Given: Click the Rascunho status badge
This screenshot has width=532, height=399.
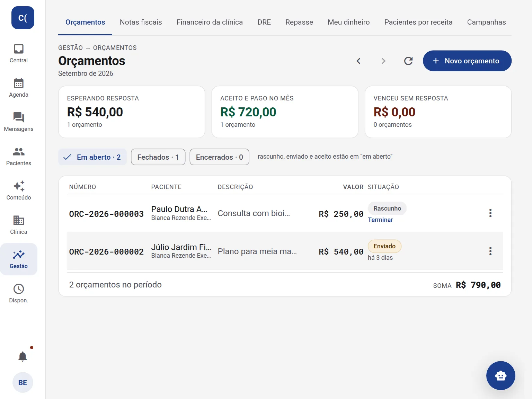Looking at the screenshot, I should pos(387,209).
